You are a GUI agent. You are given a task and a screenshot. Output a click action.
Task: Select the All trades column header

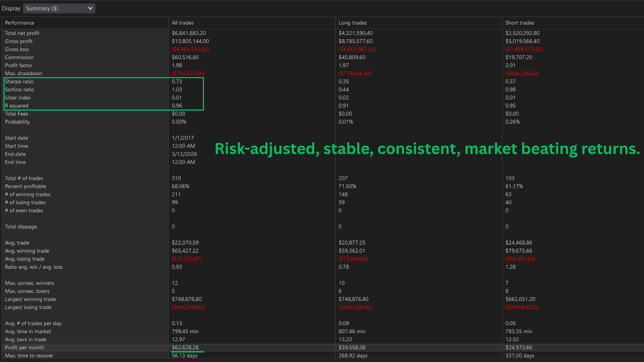183,23
